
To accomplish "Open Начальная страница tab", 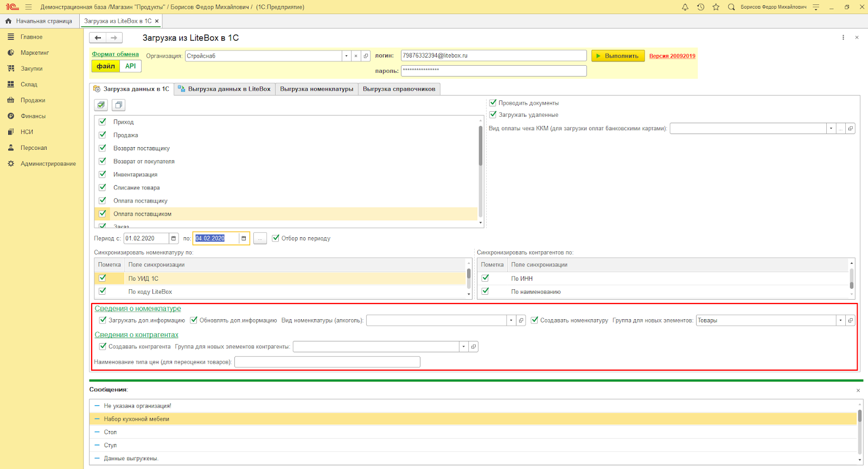I will pyautogui.click(x=39, y=21).
